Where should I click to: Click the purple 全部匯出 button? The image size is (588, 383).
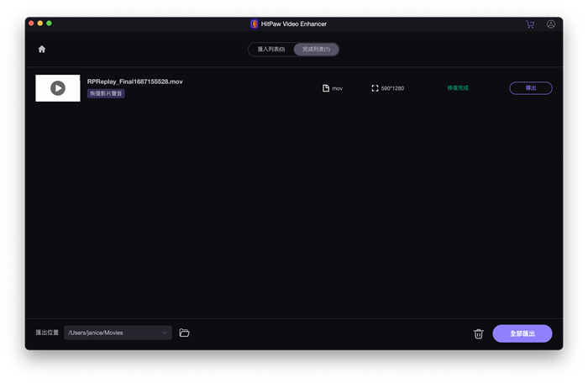click(522, 333)
